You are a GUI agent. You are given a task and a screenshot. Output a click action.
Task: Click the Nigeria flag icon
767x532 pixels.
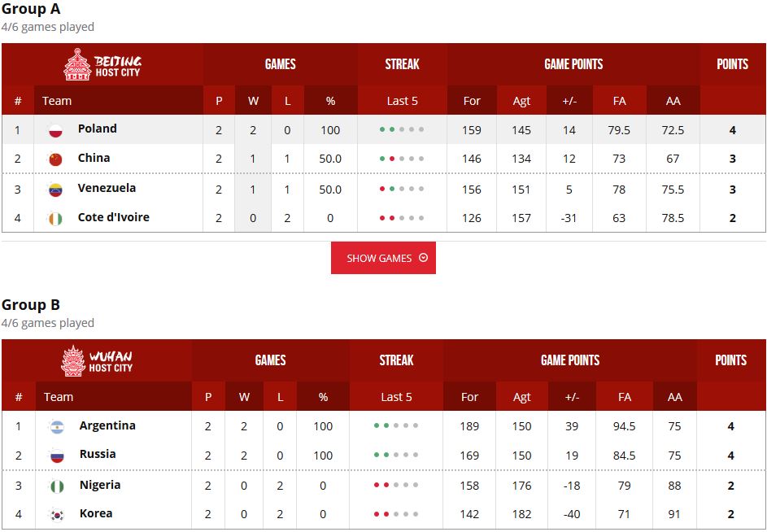coord(57,486)
